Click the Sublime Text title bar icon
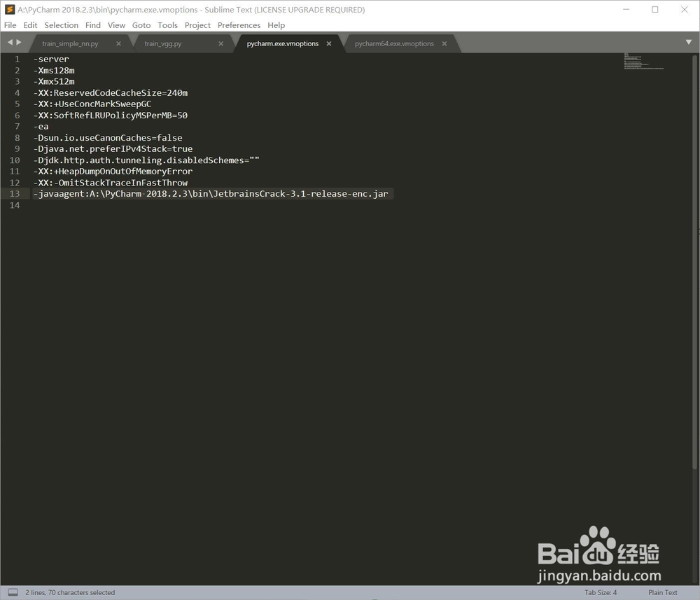The image size is (700, 600). pyautogui.click(x=9, y=9)
